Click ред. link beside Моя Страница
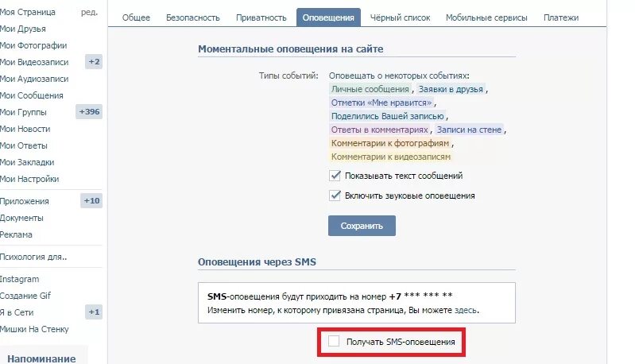The image size is (635, 364). [x=89, y=12]
